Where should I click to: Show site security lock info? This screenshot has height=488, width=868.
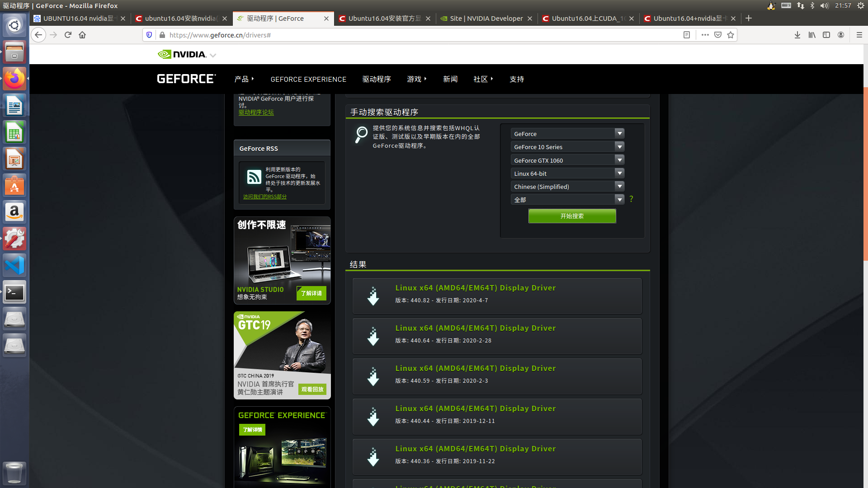pyautogui.click(x=162, y=35)
